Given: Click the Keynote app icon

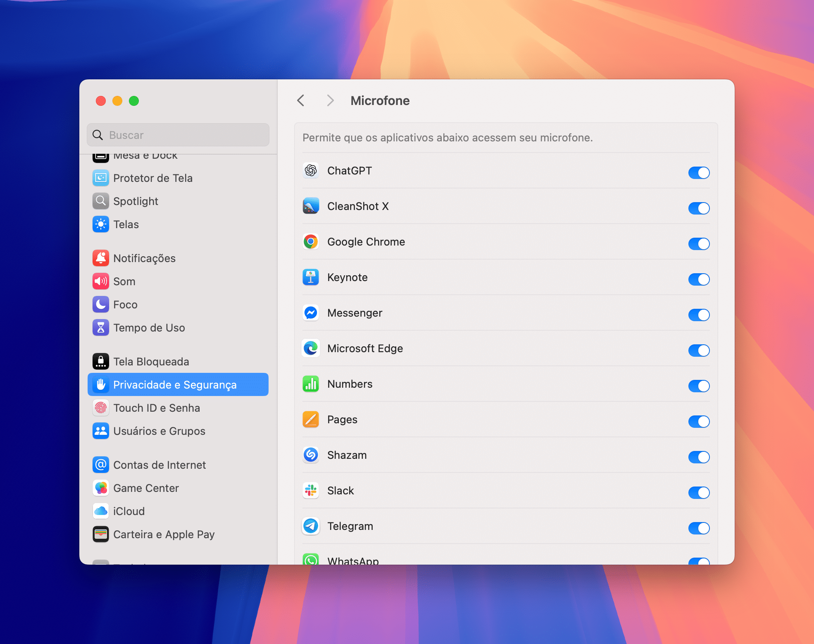Looking at the screenshot, I should tap(311, 277).
